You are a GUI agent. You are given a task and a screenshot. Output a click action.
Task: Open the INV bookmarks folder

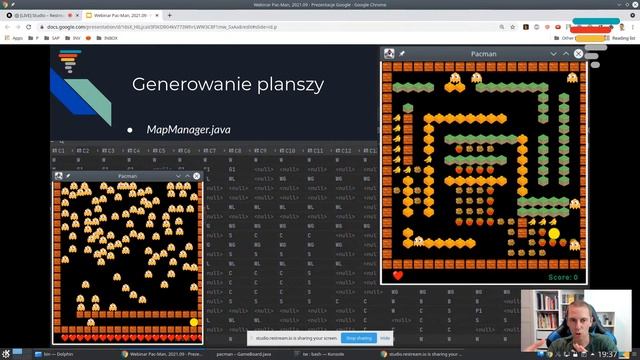(73, 38)
